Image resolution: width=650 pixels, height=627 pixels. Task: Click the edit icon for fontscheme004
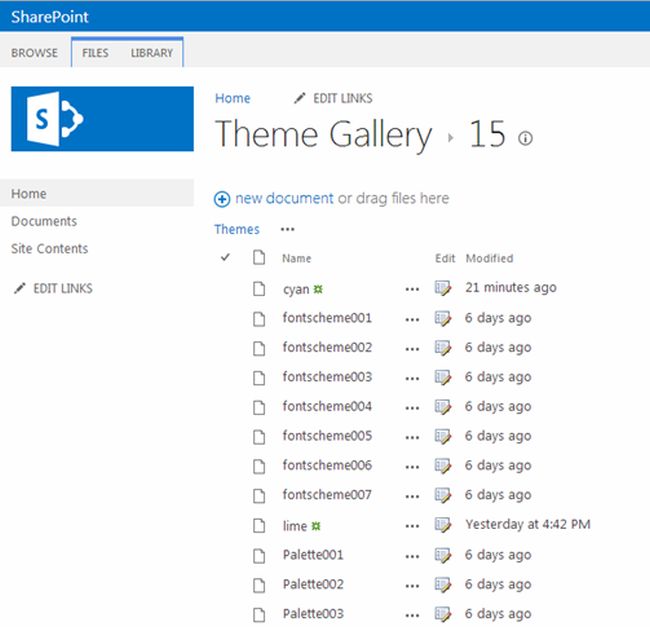coord(443,407)
